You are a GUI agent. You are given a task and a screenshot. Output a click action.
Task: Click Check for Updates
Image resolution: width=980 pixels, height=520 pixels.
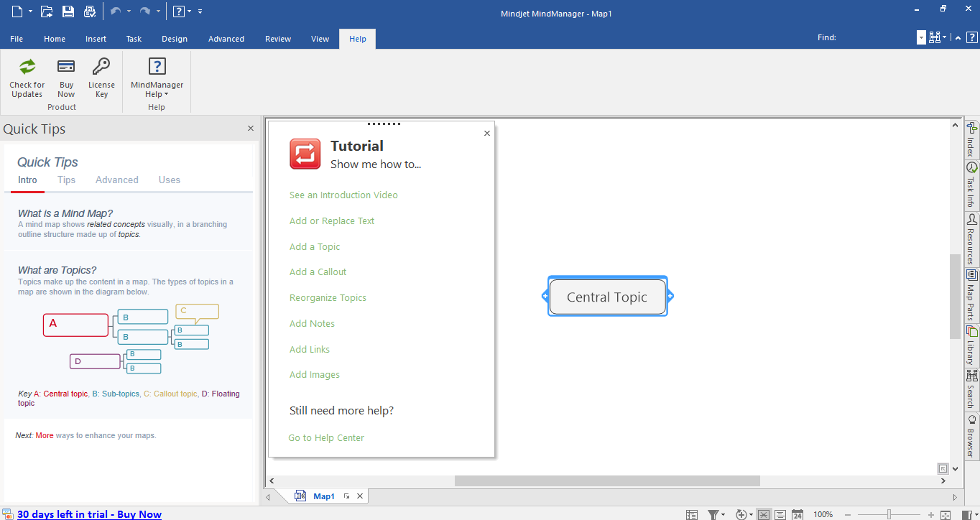27,78
